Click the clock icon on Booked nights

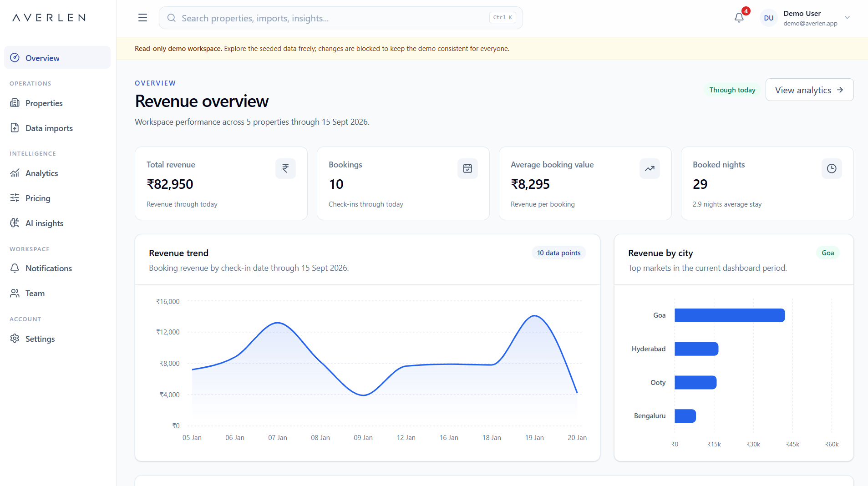[832, 168]
